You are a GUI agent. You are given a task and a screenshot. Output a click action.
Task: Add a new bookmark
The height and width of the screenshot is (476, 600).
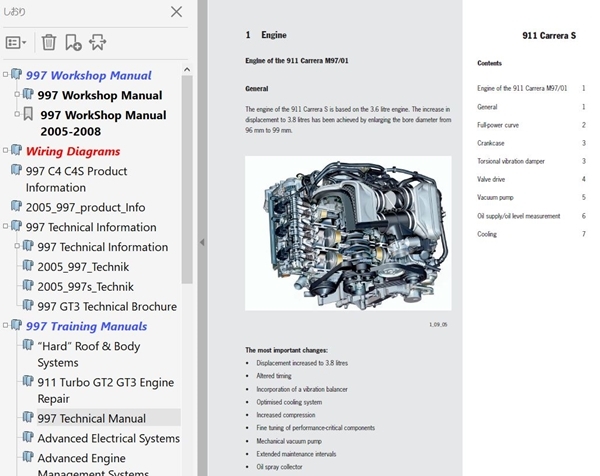tap(73, 42)
